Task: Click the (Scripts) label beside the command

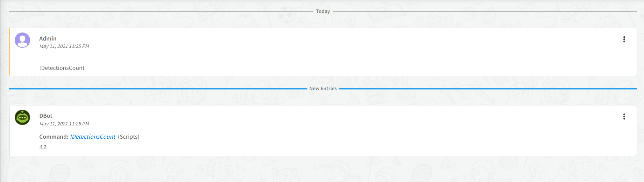Action: (128, 137)
